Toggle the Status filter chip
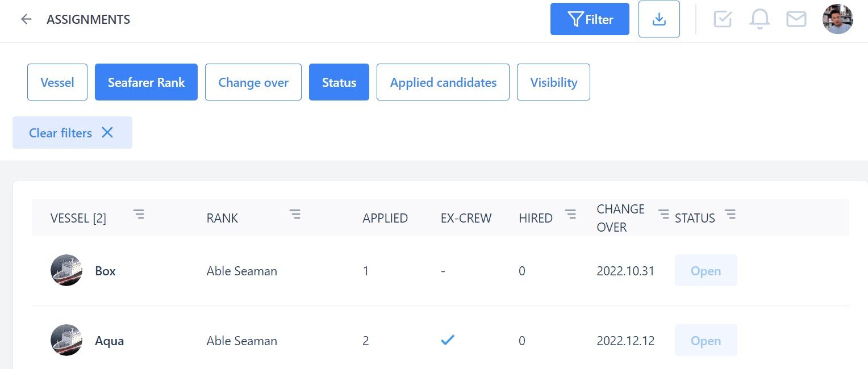The height and width of the screenshot is (369, 868). (x=339, y=82)
